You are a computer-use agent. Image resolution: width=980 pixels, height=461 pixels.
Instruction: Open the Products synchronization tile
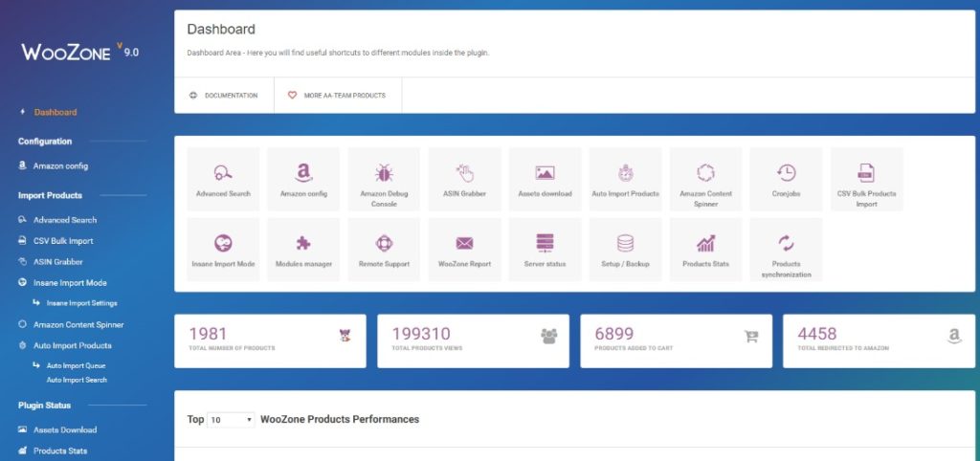coord(787,250)
